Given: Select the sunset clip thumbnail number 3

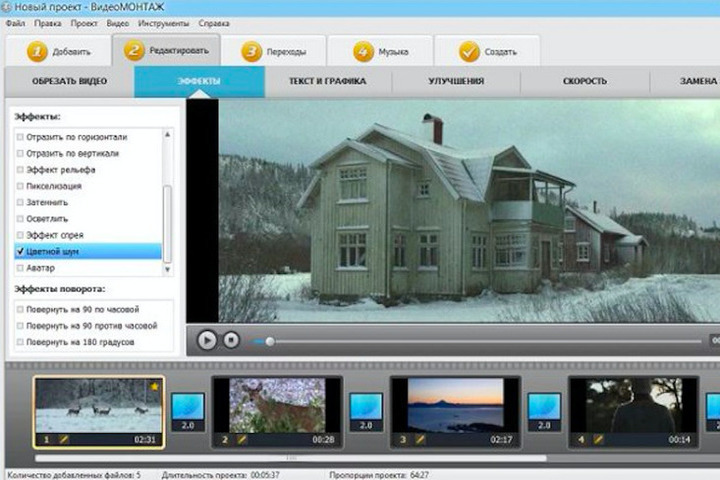Looking at the screenshot, I should tap(454, 404).
